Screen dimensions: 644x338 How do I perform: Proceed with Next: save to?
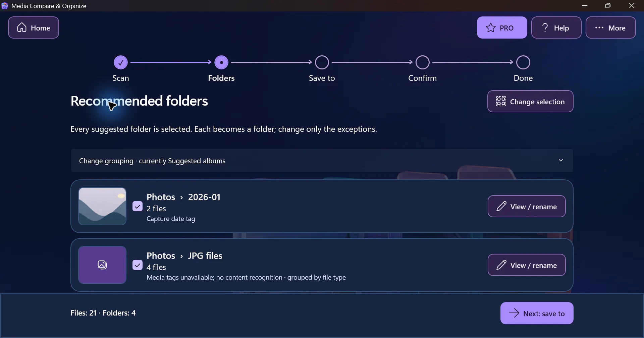click(537, 313)
